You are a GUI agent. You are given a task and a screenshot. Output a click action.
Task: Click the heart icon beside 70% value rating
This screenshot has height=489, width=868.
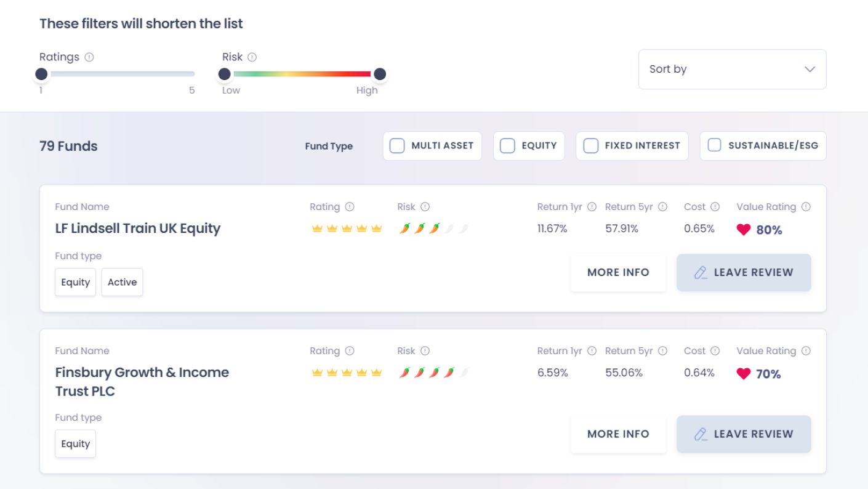tap(744, 374)
